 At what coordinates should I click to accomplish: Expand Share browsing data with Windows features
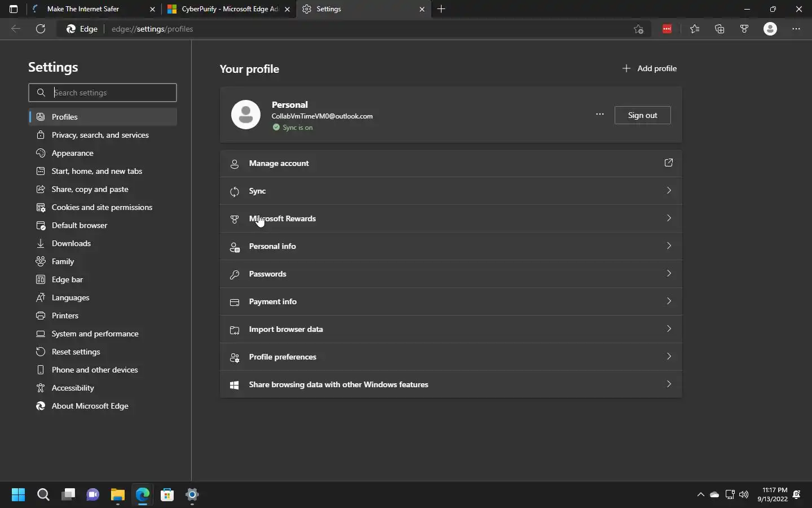click(x=451, y=384)
